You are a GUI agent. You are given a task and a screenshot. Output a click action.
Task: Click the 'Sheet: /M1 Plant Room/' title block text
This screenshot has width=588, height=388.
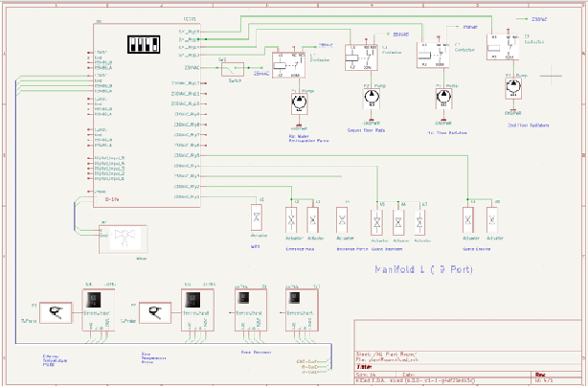pyautogui.click(x=386, y=354)
